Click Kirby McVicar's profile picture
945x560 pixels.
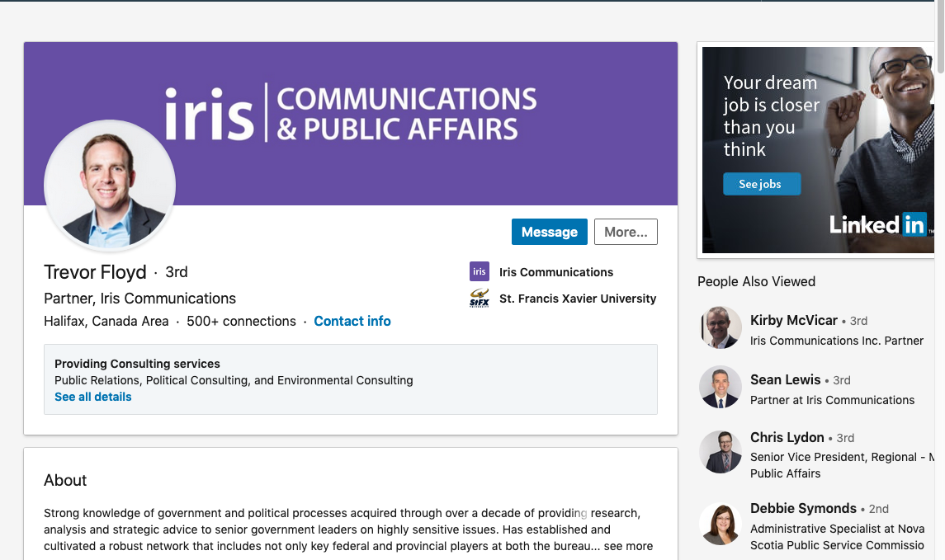tap(721, 327)
